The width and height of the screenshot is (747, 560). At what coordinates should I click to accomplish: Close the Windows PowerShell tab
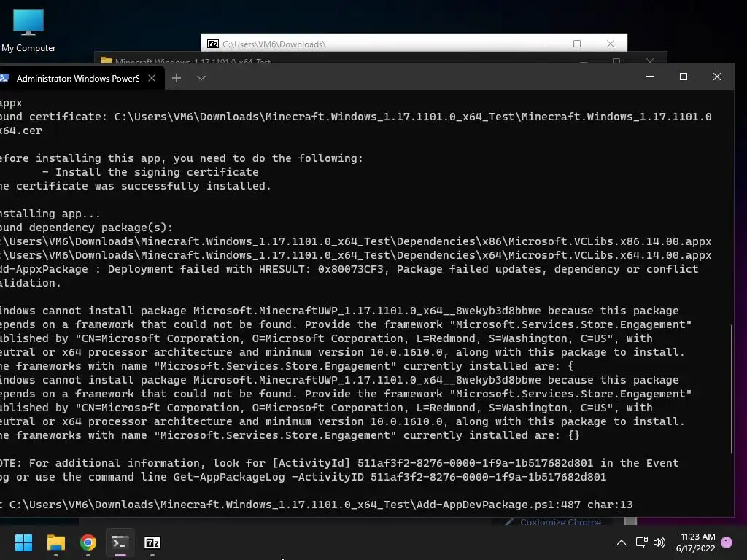point(152,78)
